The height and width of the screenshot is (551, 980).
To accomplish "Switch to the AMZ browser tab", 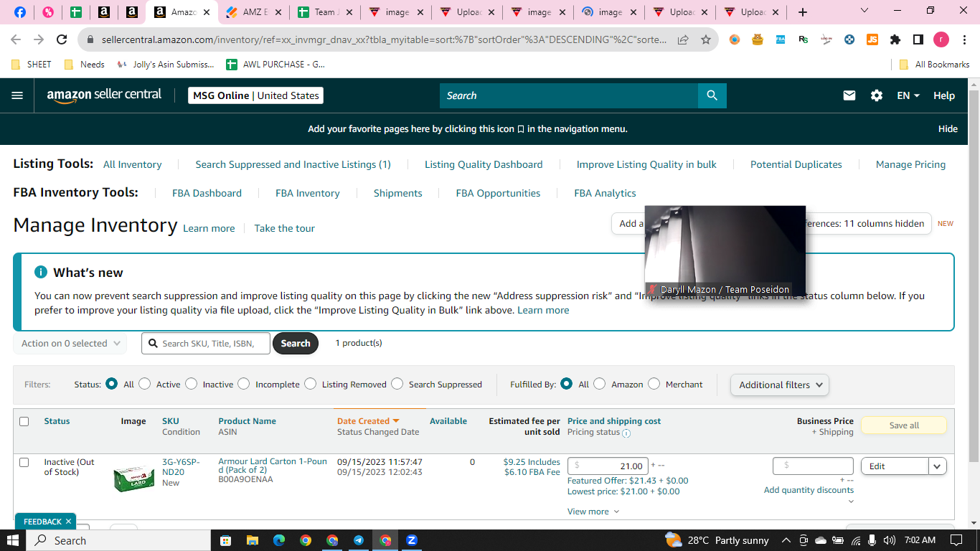I will coord(255,12).
